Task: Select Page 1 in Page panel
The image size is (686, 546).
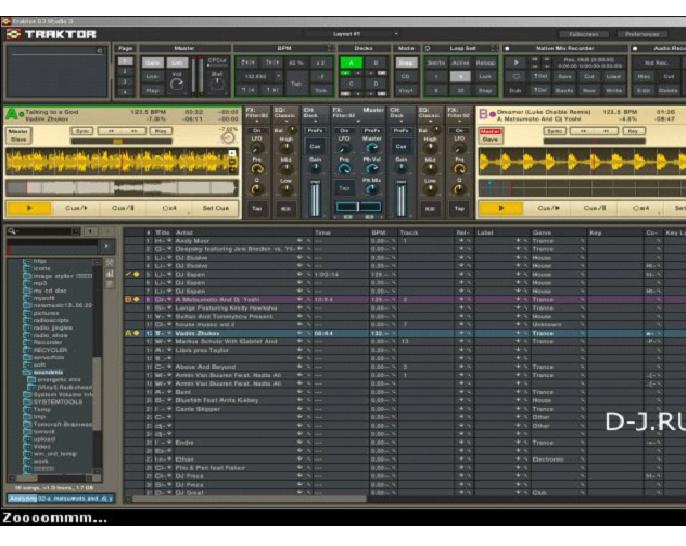Action: tap(125, 61)
